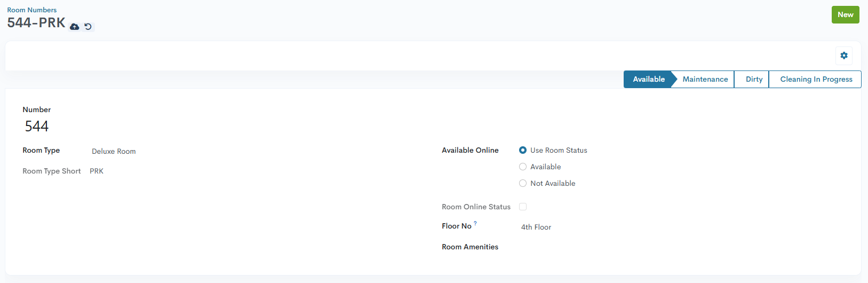The width and height of the screenshot is (868, 283).
Task: Click the Floor No help question mark
Action: tap(475, 223)
